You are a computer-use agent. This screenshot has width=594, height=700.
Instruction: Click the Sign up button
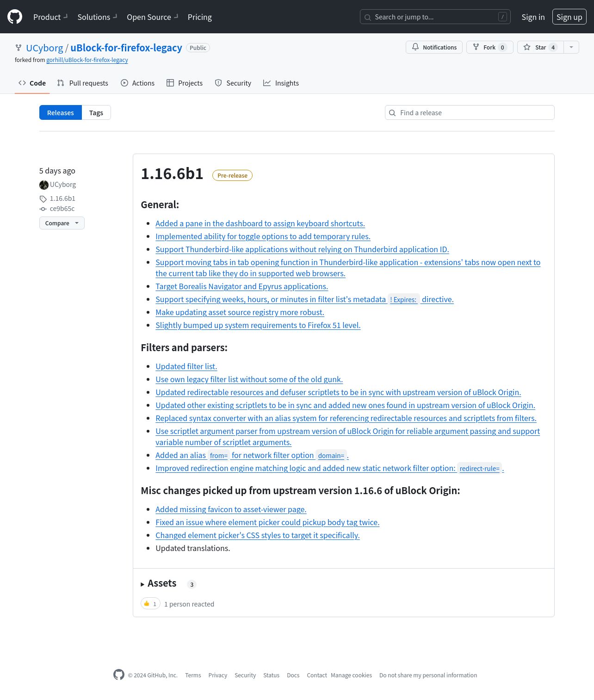pyautogui.click(x=569, y=17)
